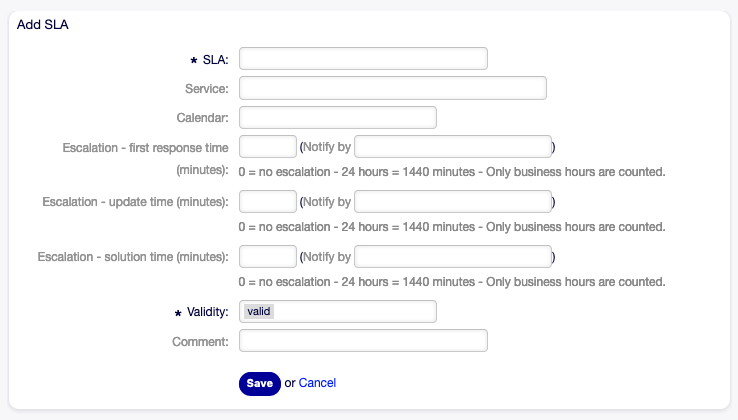Focus the solution time minutes box
This screenshot has width=738, height=420.
(x=268, y=257)
